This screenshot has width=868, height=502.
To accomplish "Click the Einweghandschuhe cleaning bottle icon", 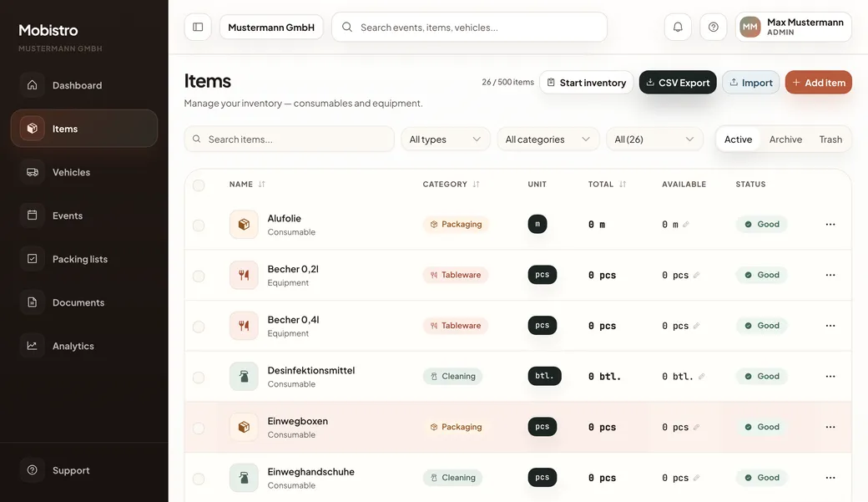I will (244, 478).
